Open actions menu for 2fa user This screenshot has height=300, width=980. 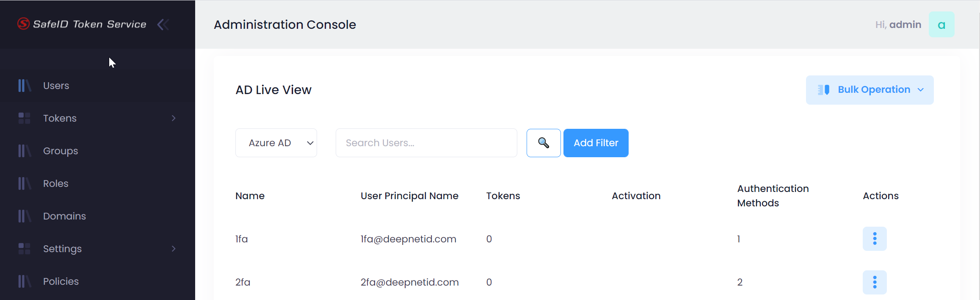coord(875,282)
